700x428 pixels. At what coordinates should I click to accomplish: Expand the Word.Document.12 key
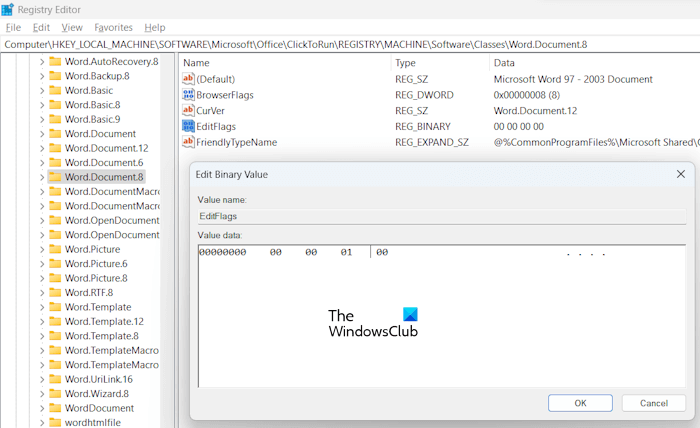tap(42, 148)
